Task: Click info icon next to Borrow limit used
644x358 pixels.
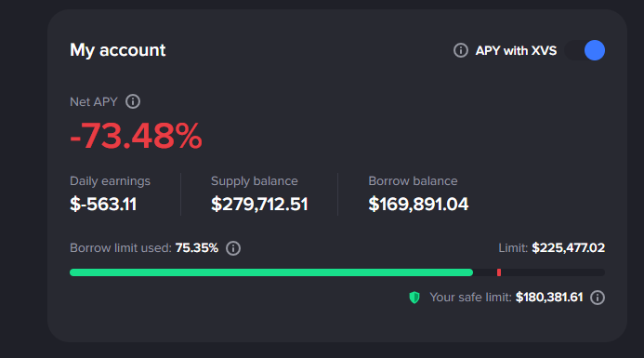Action: coord(233,248)
